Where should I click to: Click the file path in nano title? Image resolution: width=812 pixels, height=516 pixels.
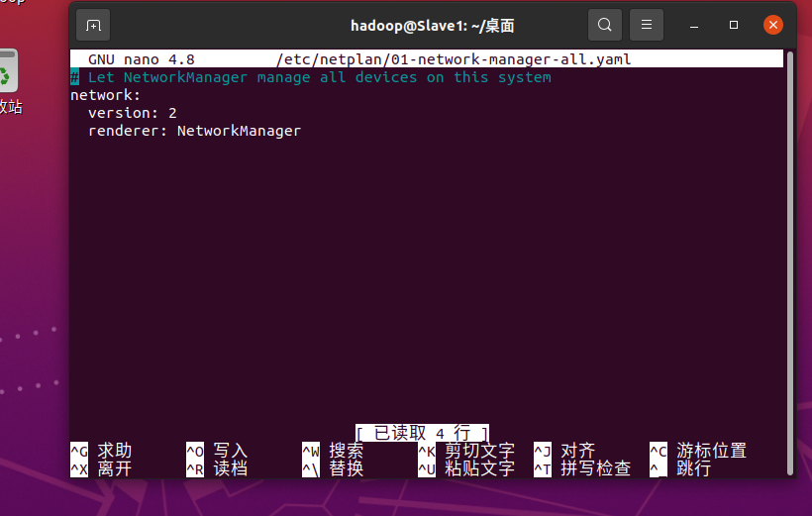pyautogui.click(x=454, y=59)
